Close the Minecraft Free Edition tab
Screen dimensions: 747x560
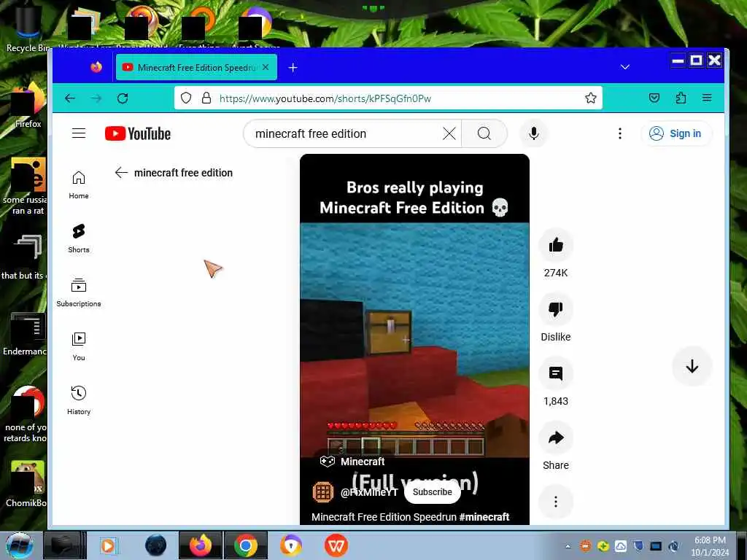[266, 67]
